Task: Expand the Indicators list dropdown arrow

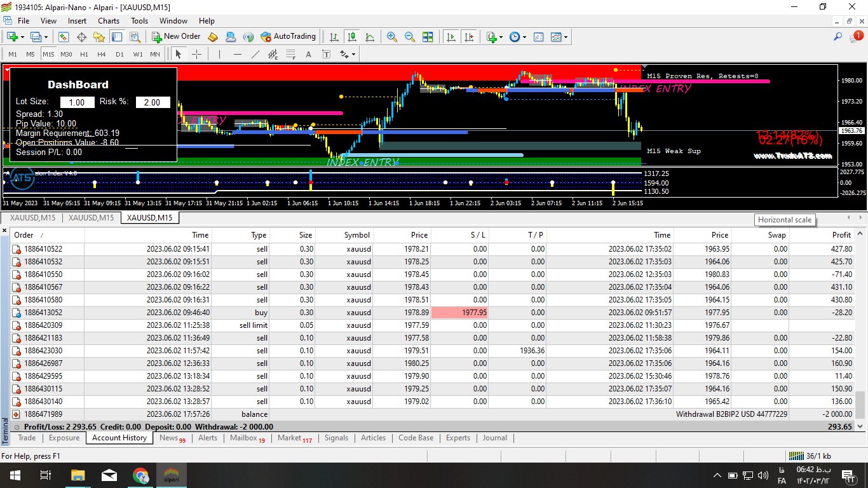Action: [x=501, y=37]
